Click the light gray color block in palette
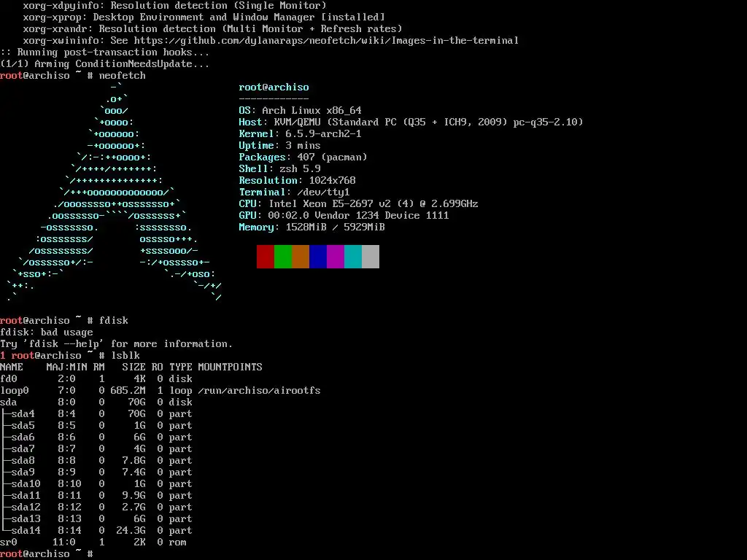 [x=371, y=257]
